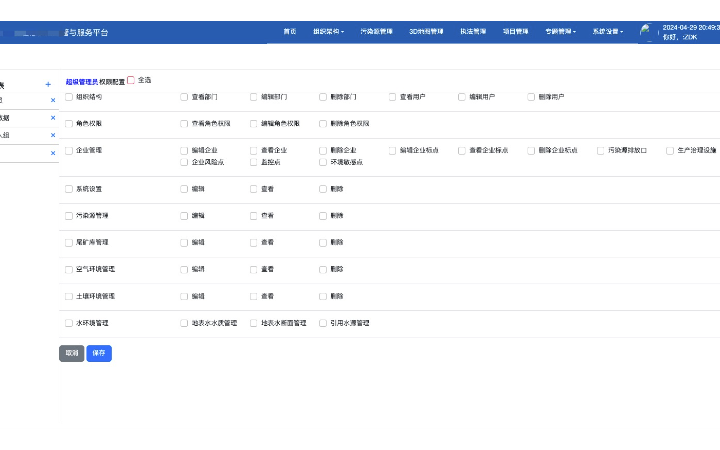Check the 系统设置 group checkbox
720x450 pixels.
69,189
